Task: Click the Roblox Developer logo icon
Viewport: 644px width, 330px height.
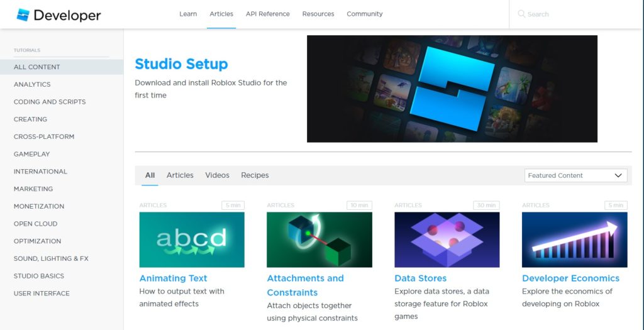Action: pos(23,14)
